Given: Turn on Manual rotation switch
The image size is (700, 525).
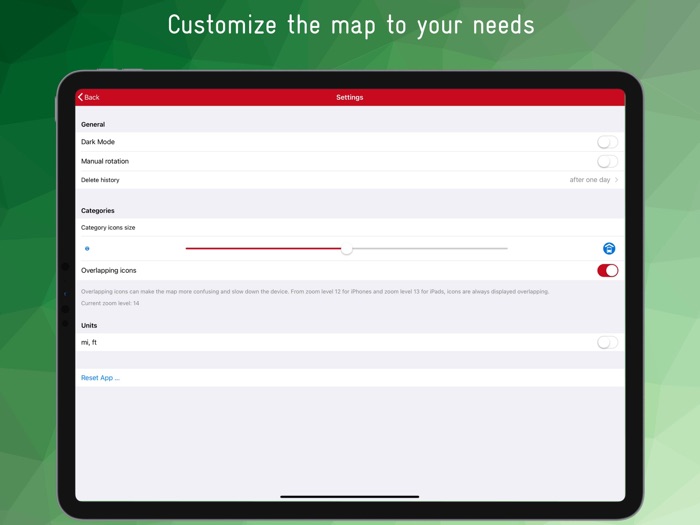Looking at the screenshot, I should click(607, 161).
